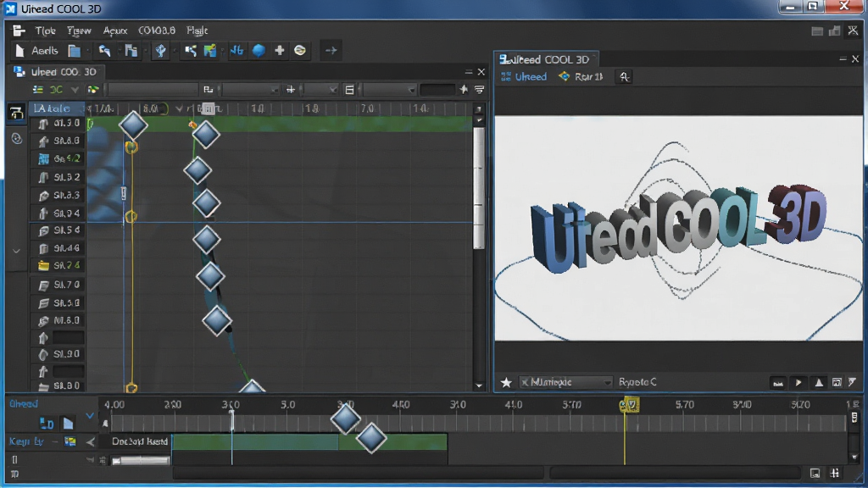The image size is (868, 488).
Task: Open the last combo box before dark field
Action: click(x=388, y=90)
